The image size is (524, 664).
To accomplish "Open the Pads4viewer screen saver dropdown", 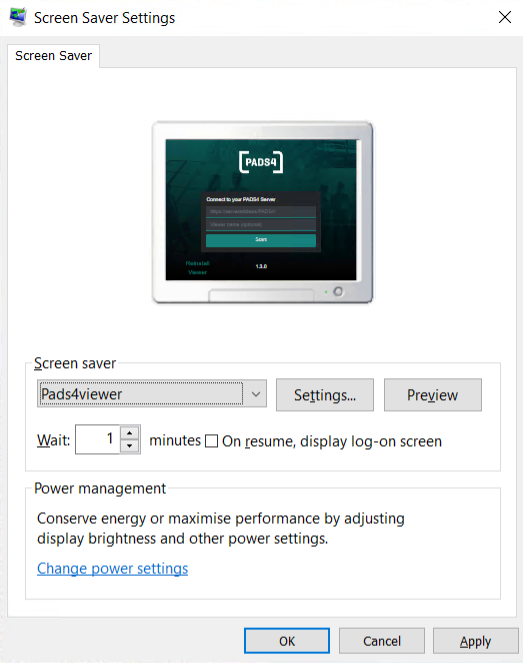I will pyautogui.click(x=152, y=394).
